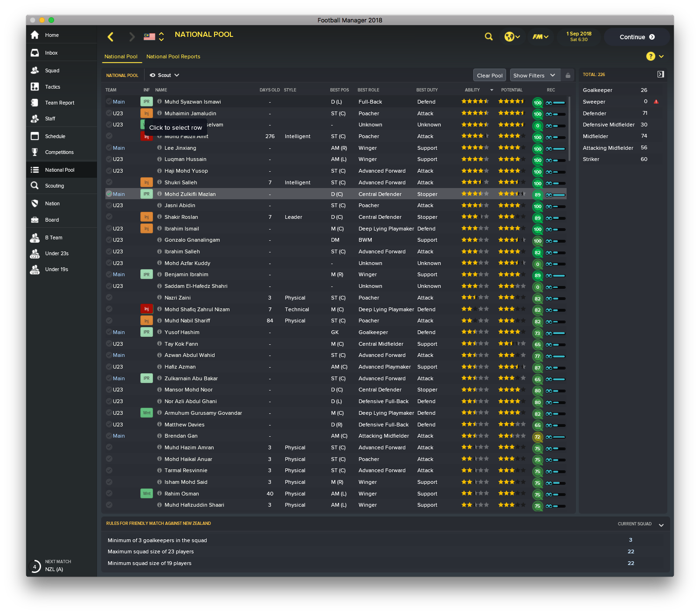The image size is (700, 614).
Task: Click the lock icon beside Show Filters
Action: coord(568,76)
